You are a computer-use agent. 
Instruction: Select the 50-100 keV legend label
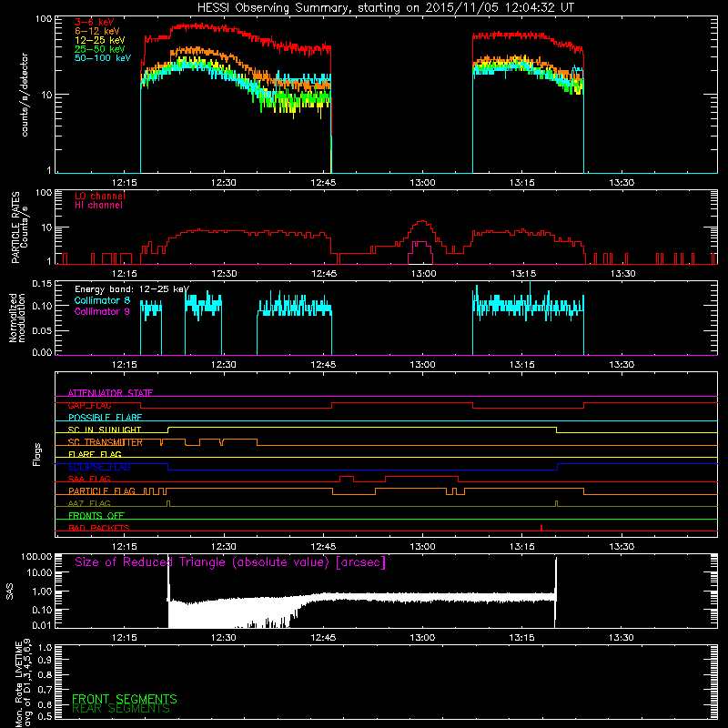tap(103, 58)
